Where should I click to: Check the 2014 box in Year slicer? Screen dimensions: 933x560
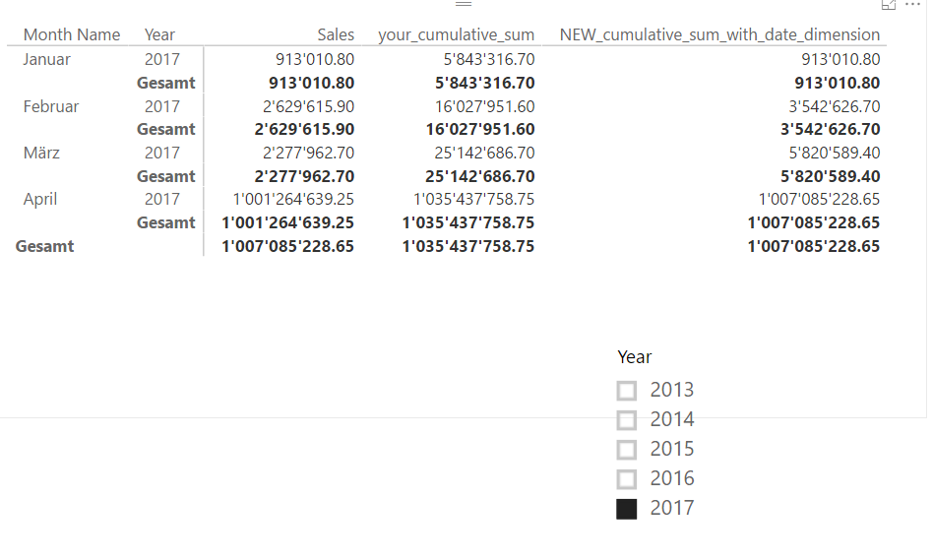pyautogui.click(x=627, y=420)
